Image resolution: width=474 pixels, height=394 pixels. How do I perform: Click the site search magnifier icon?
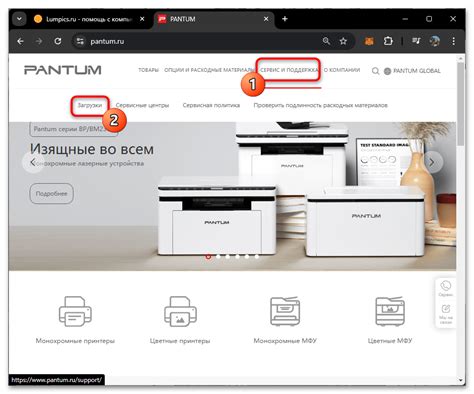point(375,71)
